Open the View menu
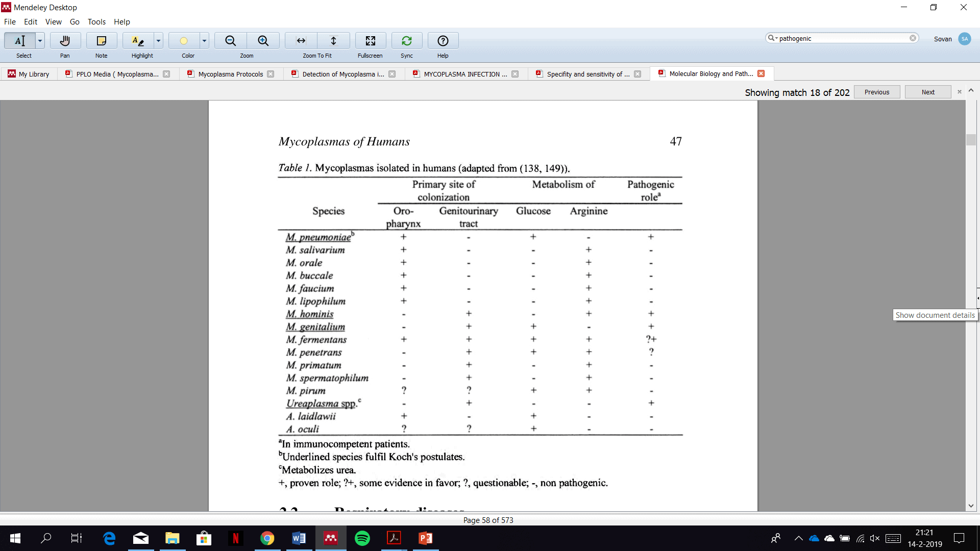Viewport: 980px width, 551px height. tap(54, 22)
